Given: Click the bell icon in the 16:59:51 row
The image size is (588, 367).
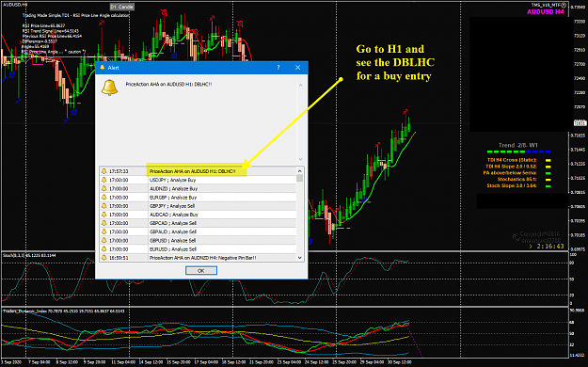Looking at the screenshot, I should (x=104, y=258).
